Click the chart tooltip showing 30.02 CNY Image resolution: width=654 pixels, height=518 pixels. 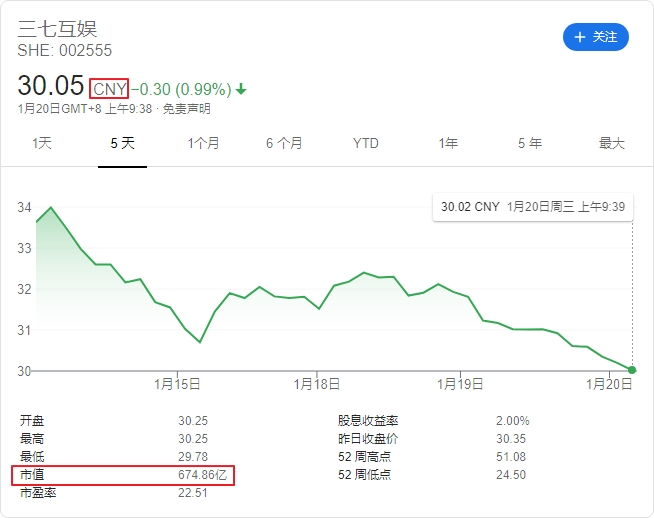tap(533, 207)
